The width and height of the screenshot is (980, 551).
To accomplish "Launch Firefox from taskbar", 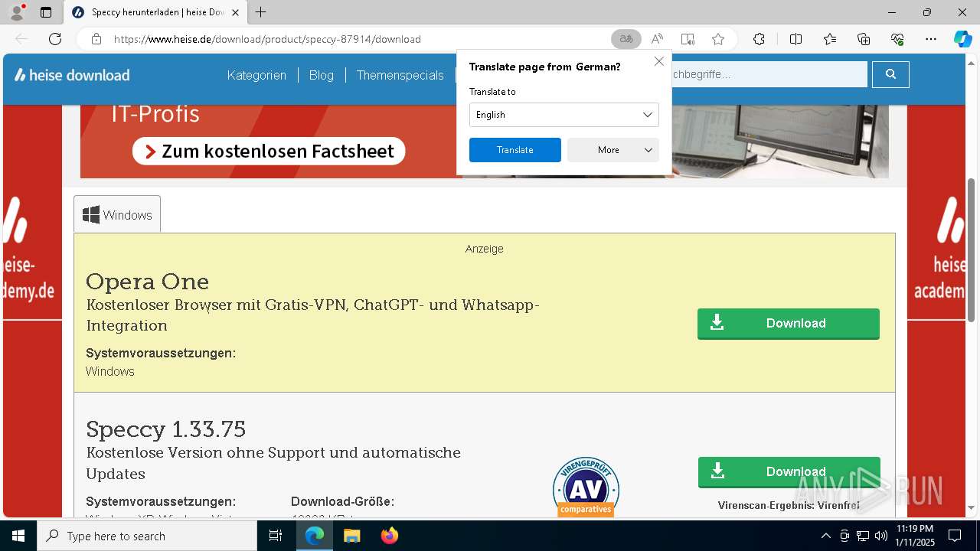I will (390, 536).
